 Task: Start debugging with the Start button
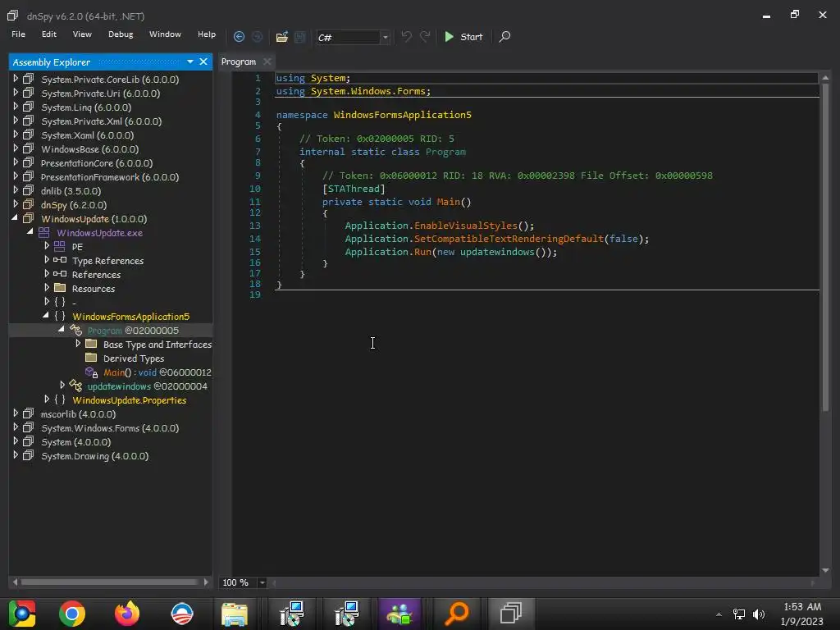point(464,36)
